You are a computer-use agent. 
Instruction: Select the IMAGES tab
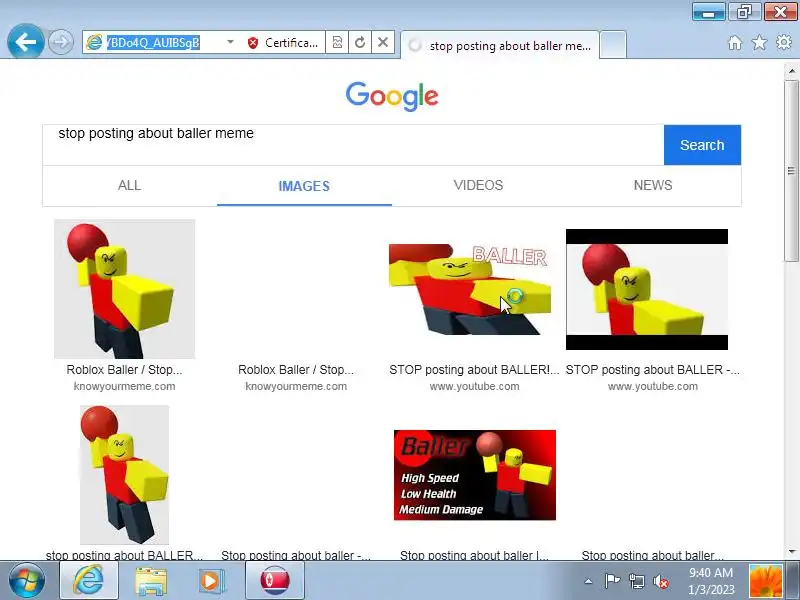tap(304, 186)
